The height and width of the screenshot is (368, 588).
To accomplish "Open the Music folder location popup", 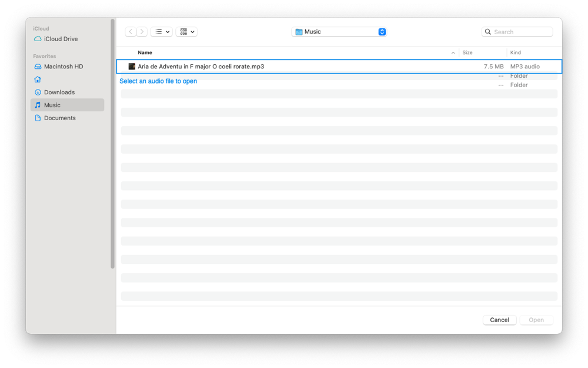I will pos(339,32).
